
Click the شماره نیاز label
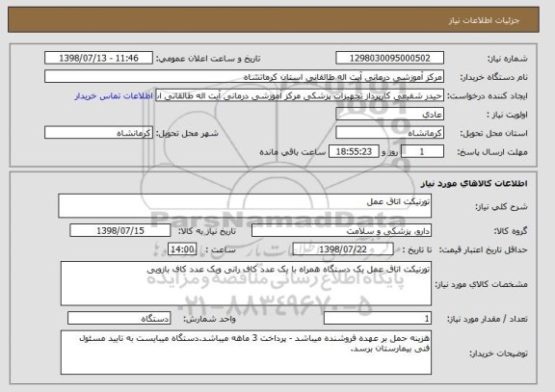(508, 59)
